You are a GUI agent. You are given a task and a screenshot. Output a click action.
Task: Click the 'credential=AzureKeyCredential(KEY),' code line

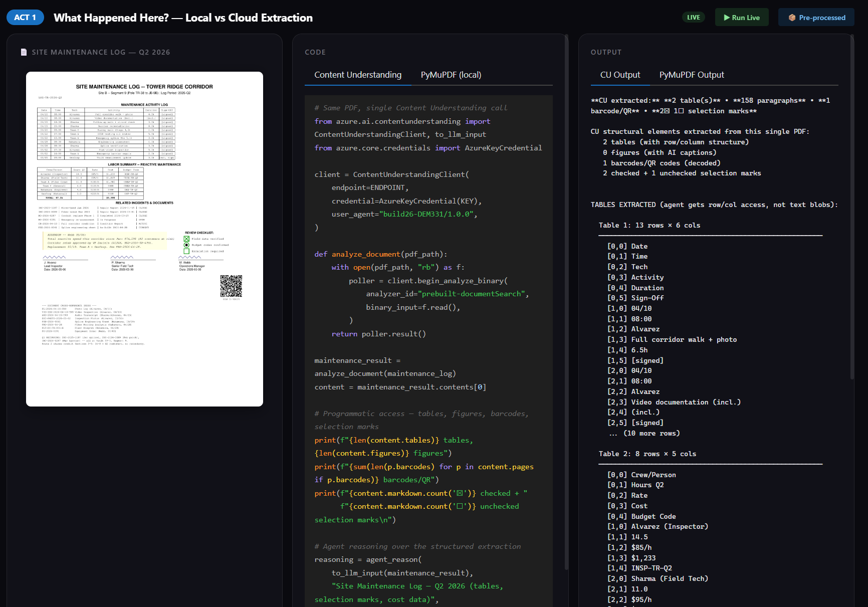(x=406, y=201)
